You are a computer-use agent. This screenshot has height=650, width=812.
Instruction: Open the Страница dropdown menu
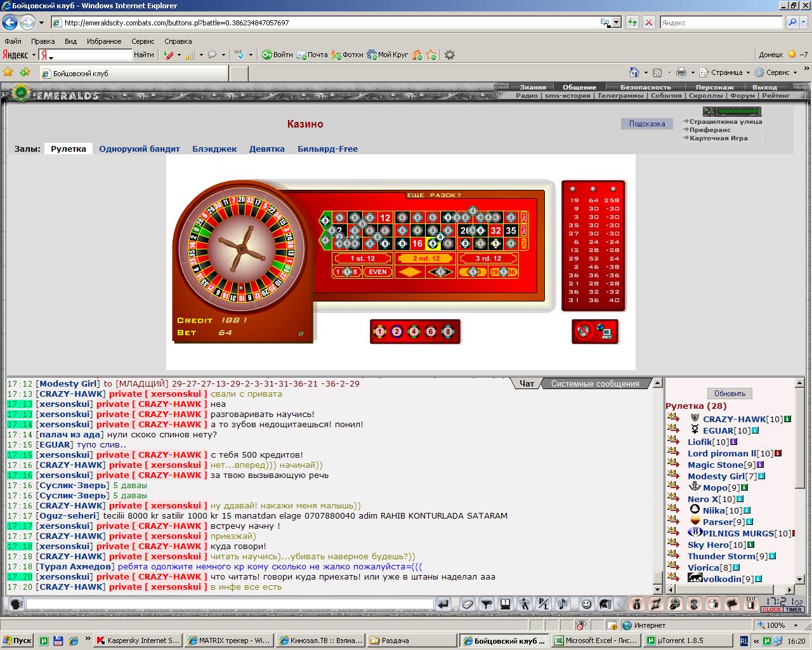(x=726, y=72)
